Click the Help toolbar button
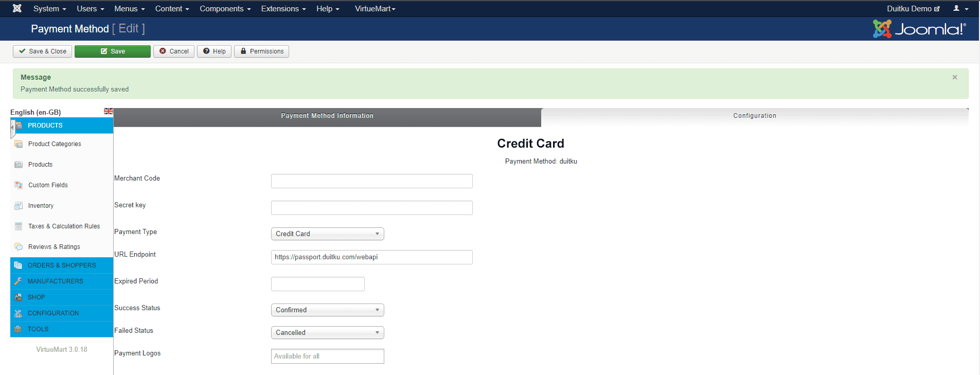Image resolution: width=980 pixels, height=375 pixels. tap(214, 51)
